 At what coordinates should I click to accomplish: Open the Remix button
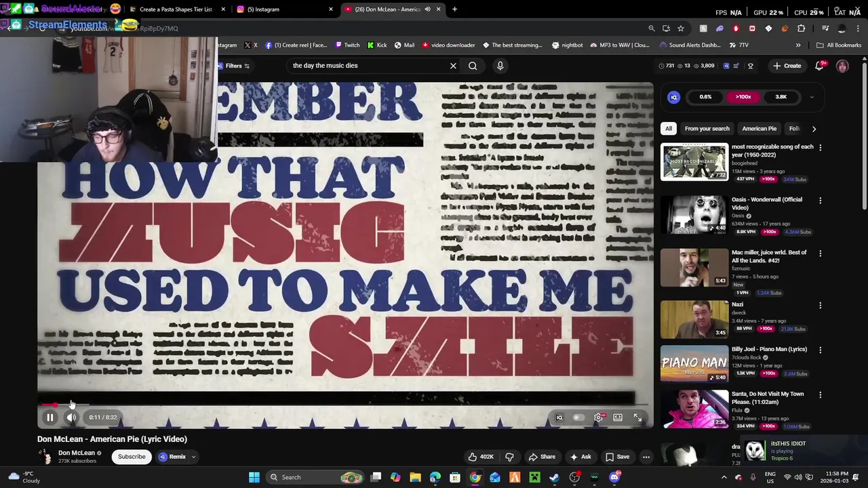click(172, 457)
